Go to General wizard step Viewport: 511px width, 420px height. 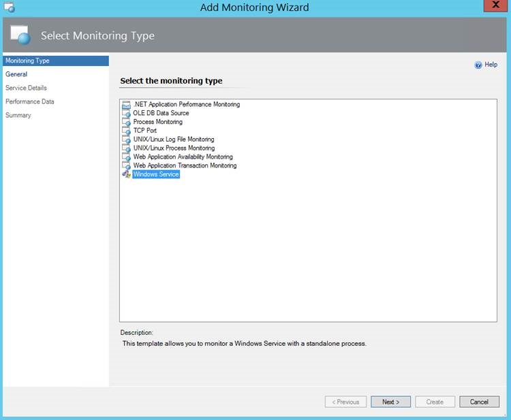tap(16, 74)
